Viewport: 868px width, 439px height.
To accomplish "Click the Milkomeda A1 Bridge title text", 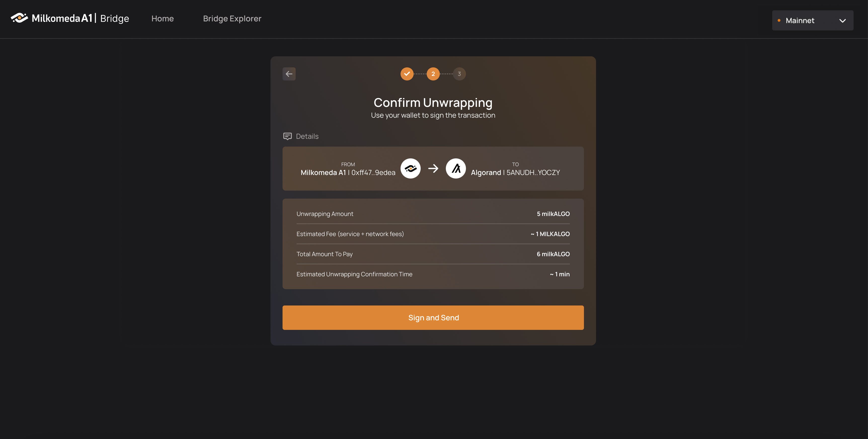I will coord(80,18).
